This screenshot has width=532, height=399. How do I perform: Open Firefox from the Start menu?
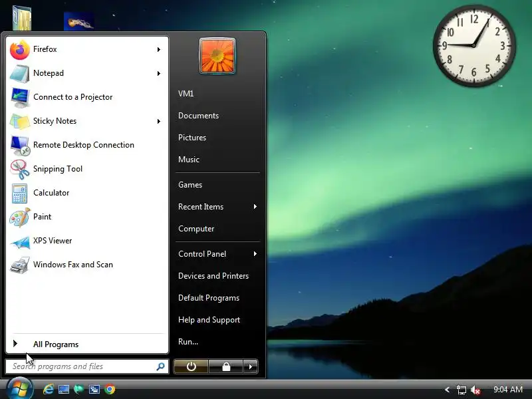click(86, 49)
